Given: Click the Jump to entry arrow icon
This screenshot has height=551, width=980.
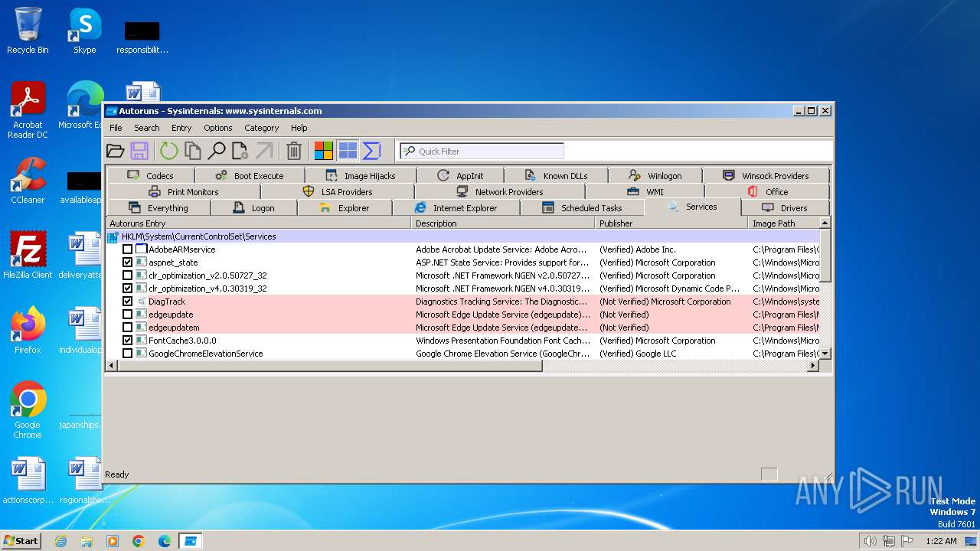Looking at the screenshot, I should 264,151.
